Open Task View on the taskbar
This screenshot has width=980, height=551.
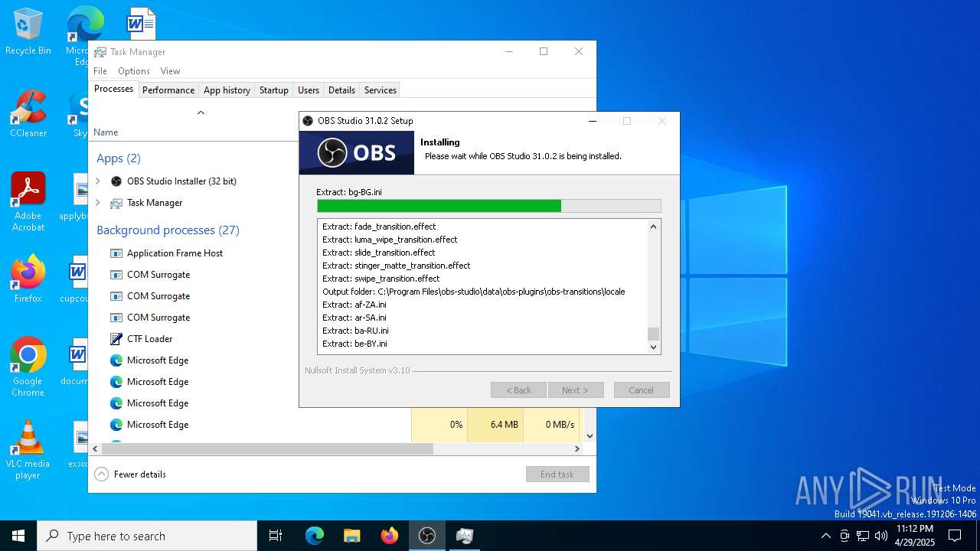pos(276,536)
